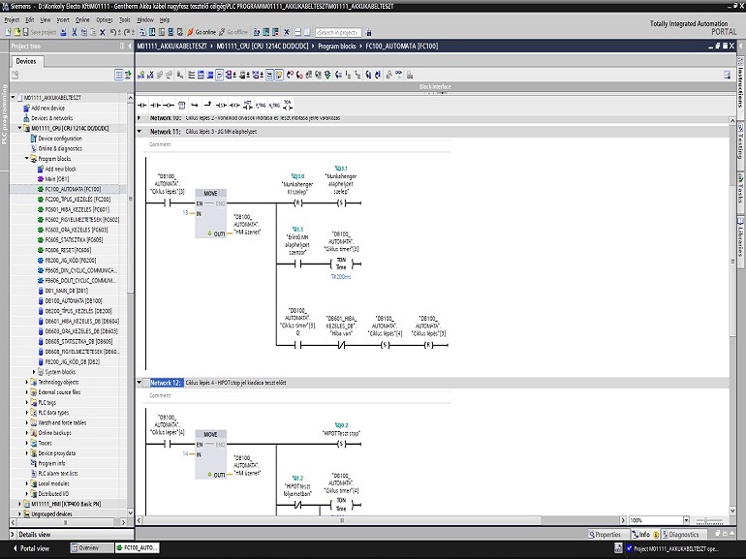Insert an open branch instruction
This screenshot has width=746, height=560.
click(x=195, y=106)
